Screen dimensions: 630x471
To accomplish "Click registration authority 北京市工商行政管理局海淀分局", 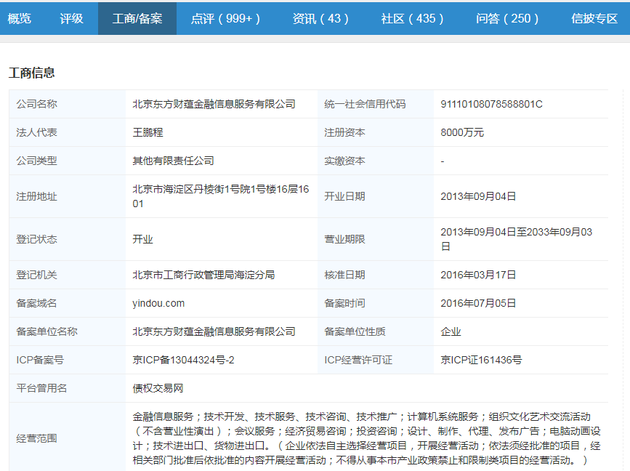I will (204, 274).
